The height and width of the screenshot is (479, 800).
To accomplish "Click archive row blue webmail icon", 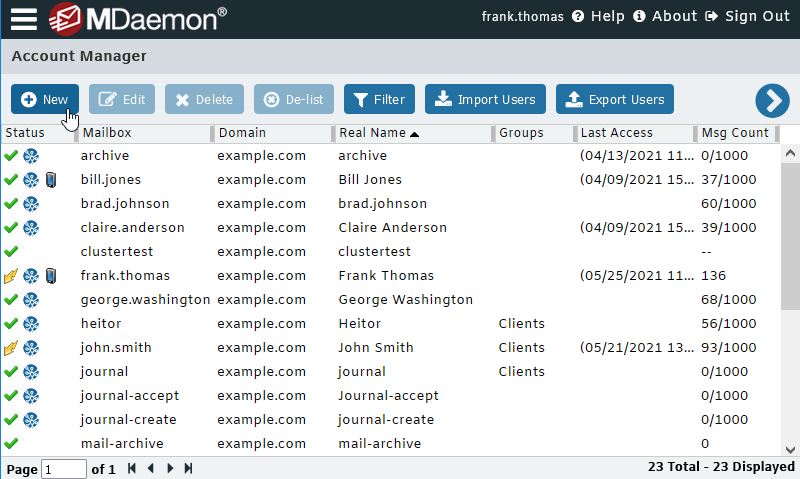I will (31, 156).
